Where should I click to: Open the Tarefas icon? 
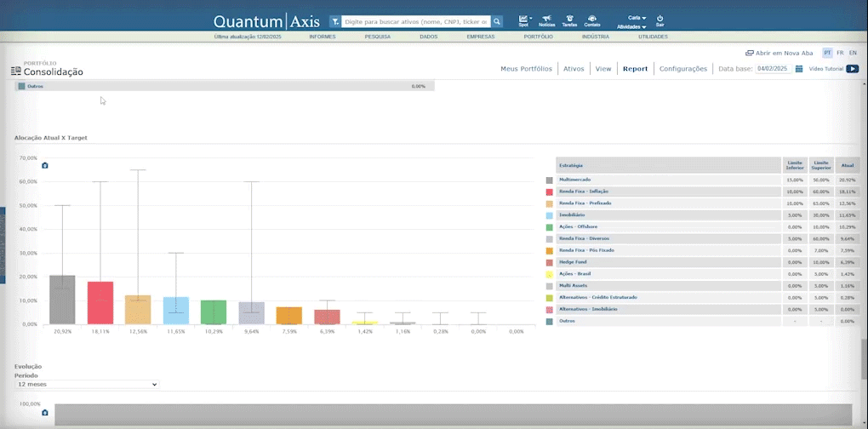pyautogui.click(x=569, y=20)
